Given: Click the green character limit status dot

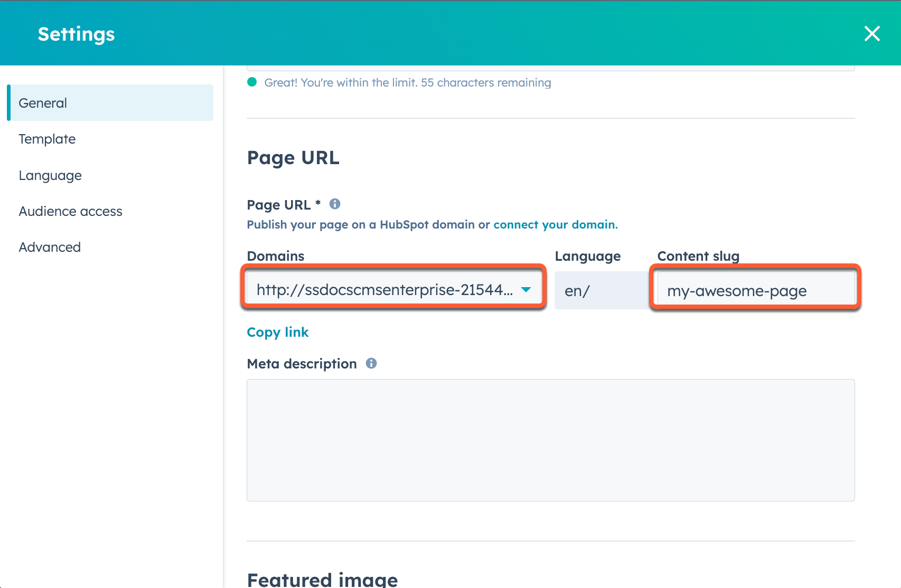Looking at the screenshot, I should point(252,82).
